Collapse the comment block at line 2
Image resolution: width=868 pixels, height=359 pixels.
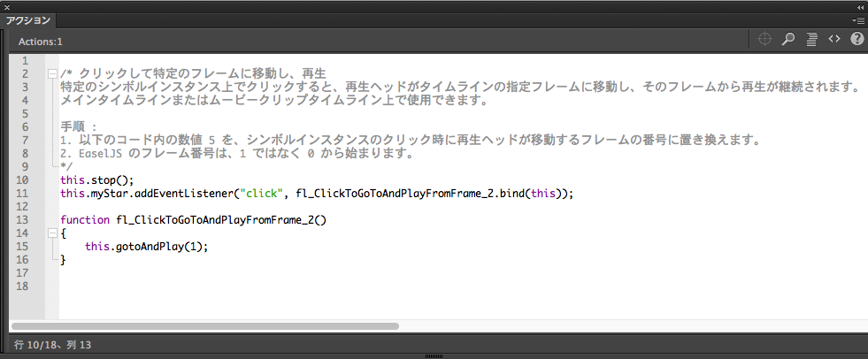[52, 73]
